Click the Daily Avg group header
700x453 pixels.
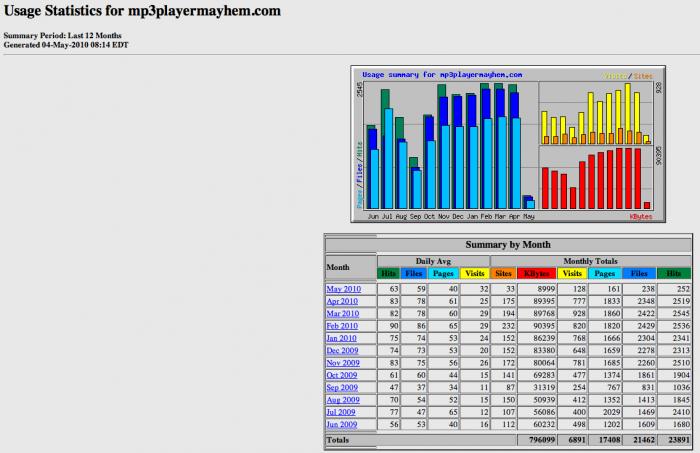point(433,261)
